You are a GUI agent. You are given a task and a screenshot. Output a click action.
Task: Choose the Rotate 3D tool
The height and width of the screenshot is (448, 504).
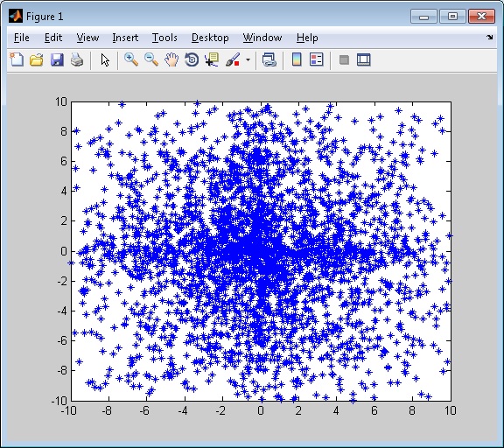click(x=192, y=59)
